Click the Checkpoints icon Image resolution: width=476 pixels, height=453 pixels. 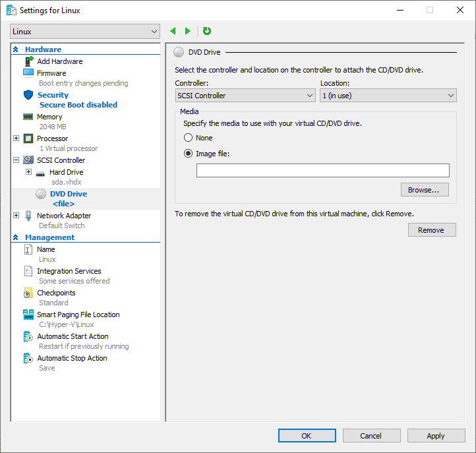click(28, 293)
